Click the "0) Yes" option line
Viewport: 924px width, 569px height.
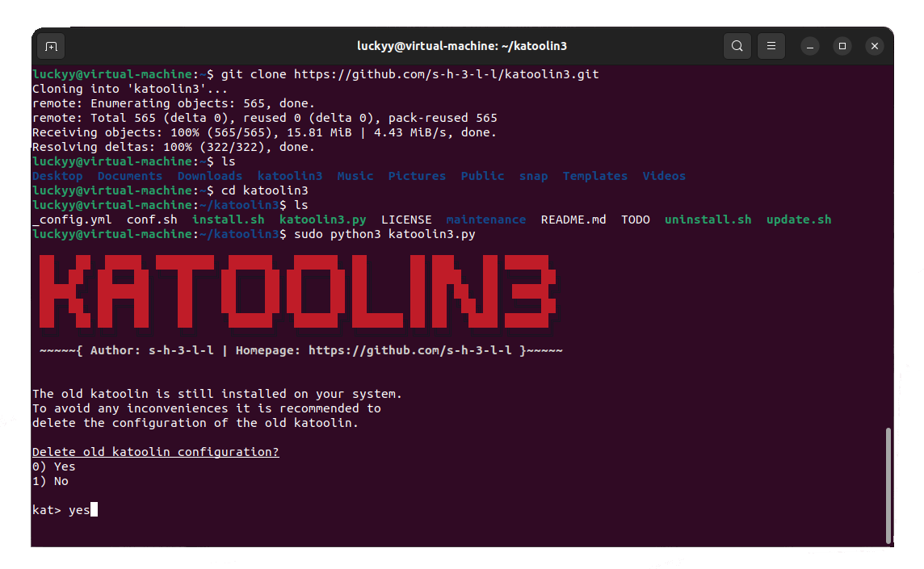tap(54, 466)
